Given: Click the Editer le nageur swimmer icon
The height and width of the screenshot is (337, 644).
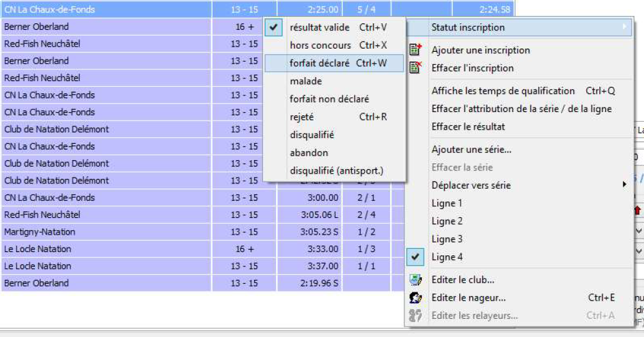Looking at the screenshot, I should (x=416, y=298).
